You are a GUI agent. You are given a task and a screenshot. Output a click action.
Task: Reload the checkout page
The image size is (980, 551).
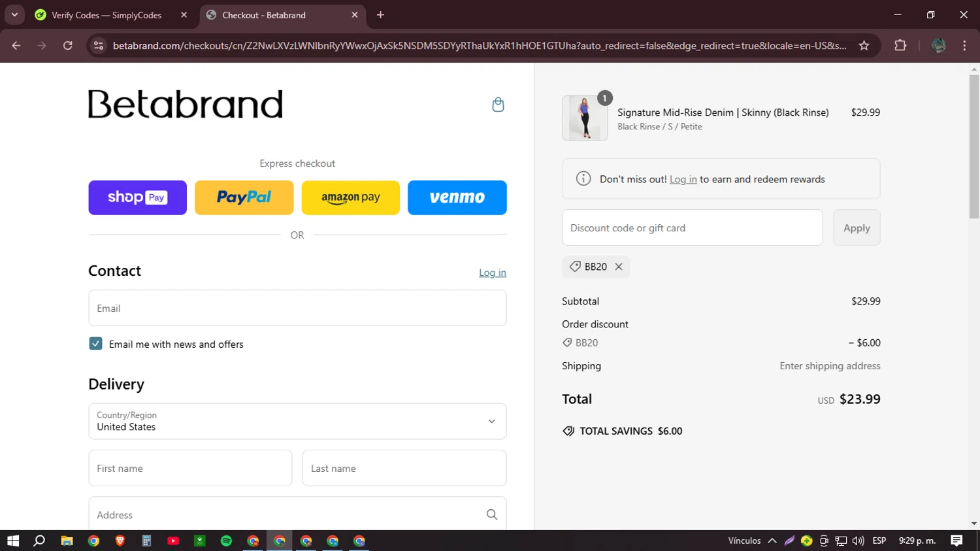(x=68, y=46)
